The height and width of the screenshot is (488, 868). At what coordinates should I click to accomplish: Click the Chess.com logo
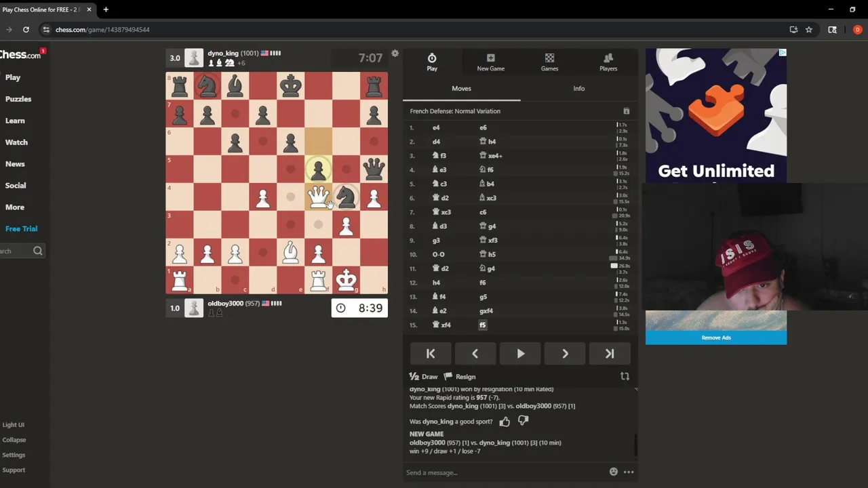[x=20, y=55]
